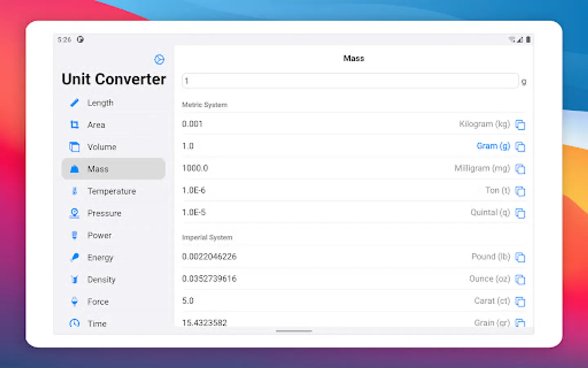The width and height of the screenshot is (588, 368).
Task: Click the 1000.0 milligram result
Action: click(x=195, y=168)
